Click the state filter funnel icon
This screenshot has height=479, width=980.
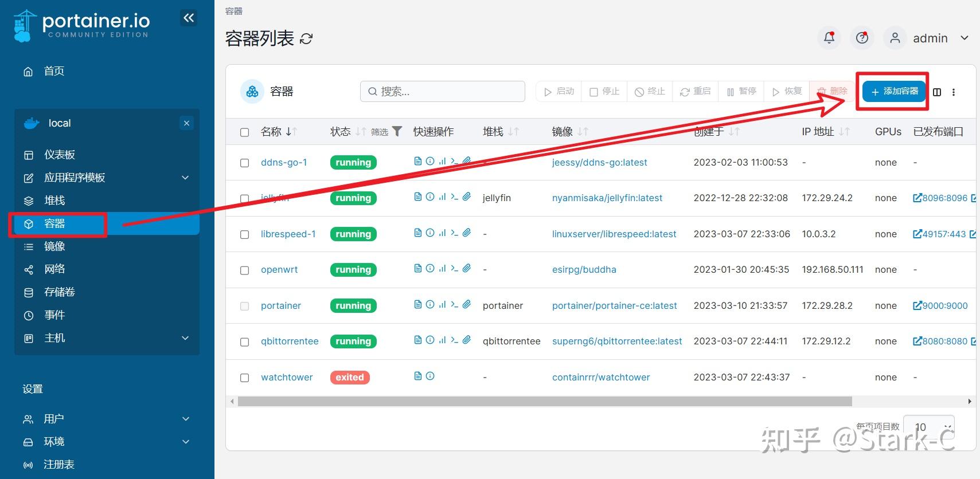397,131
